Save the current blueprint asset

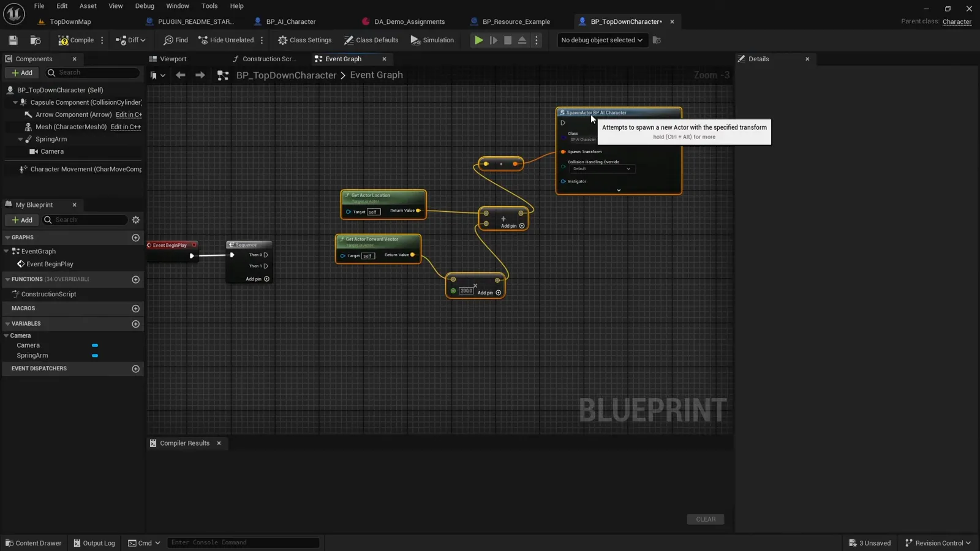(13, 40)
